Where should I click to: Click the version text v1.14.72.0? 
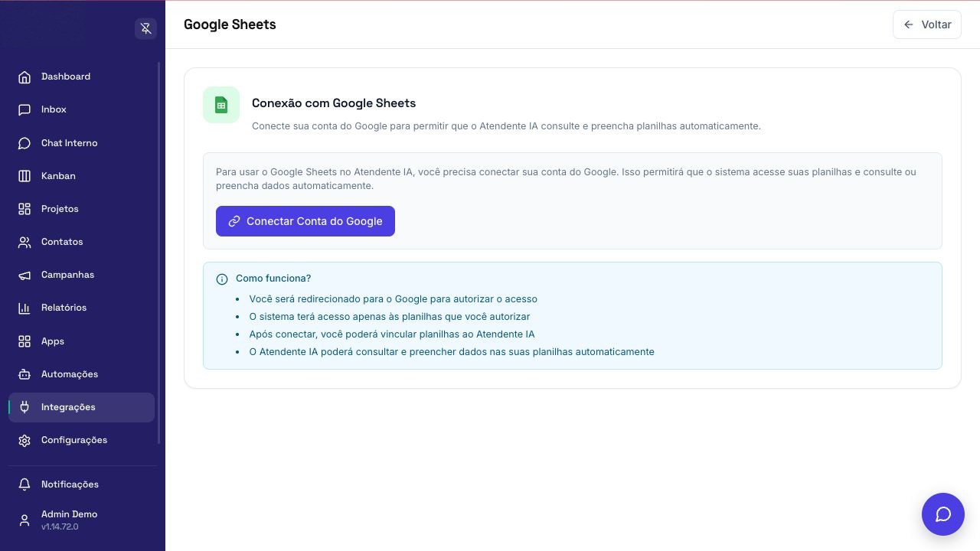click(60, 527)
